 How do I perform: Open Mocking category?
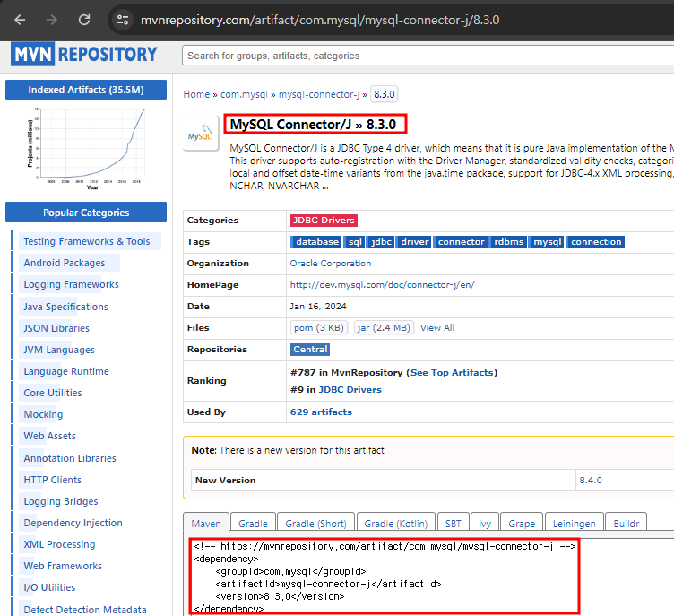coord(43,414)
